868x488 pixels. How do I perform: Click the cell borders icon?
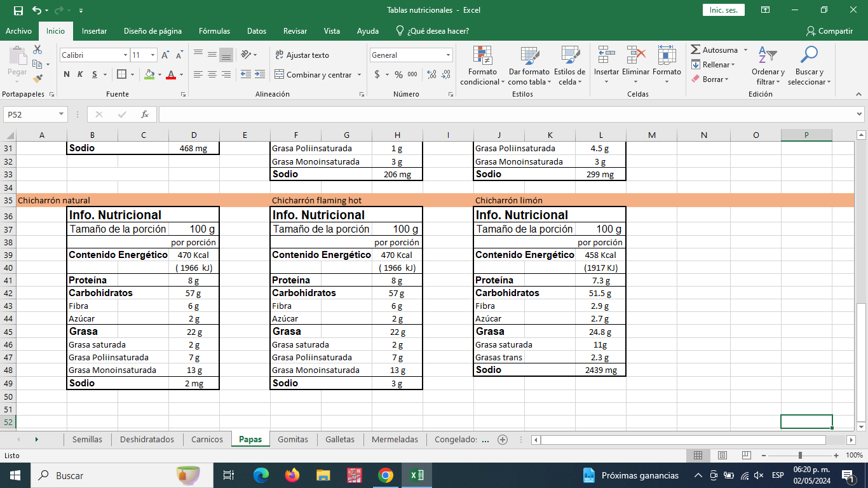(122, 74)
